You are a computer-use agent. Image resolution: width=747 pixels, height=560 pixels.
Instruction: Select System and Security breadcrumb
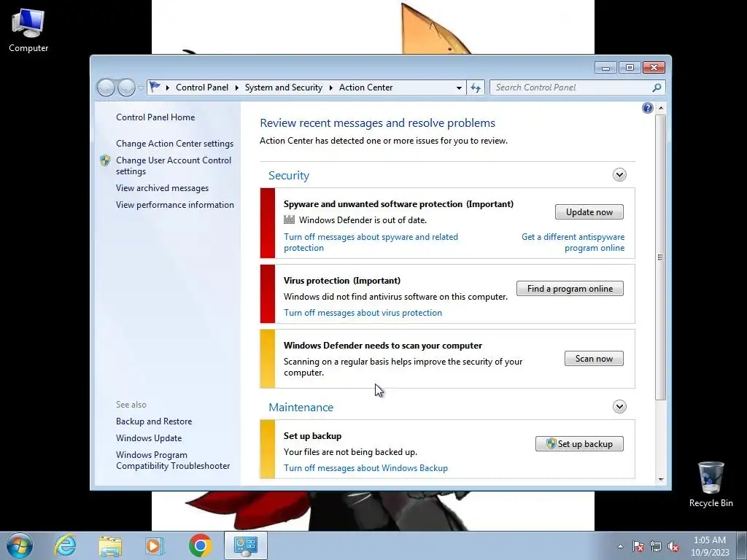tap(284, 87)
